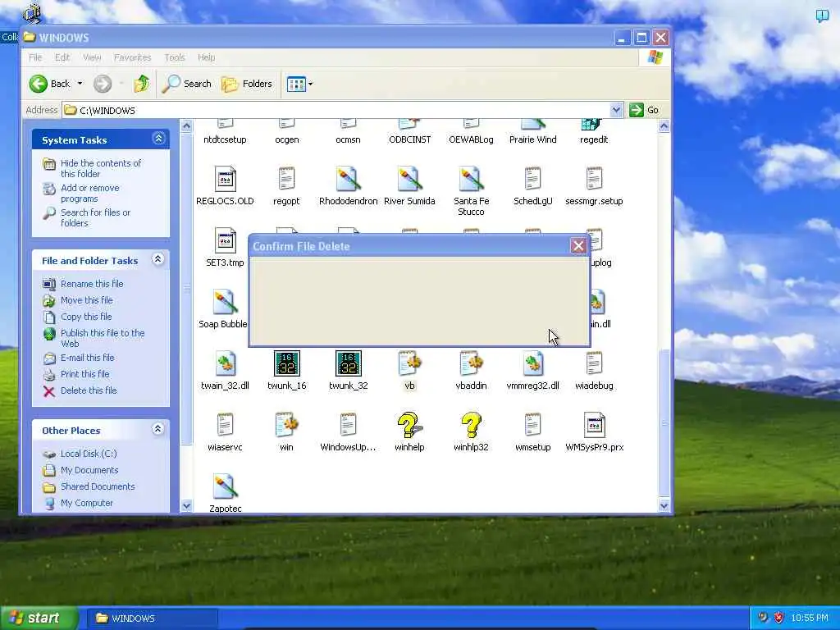The height and width of the screenshot is (630, 840).
Task: Select the sessmgr.setup file icon
Action: click(x=594, y=179)
